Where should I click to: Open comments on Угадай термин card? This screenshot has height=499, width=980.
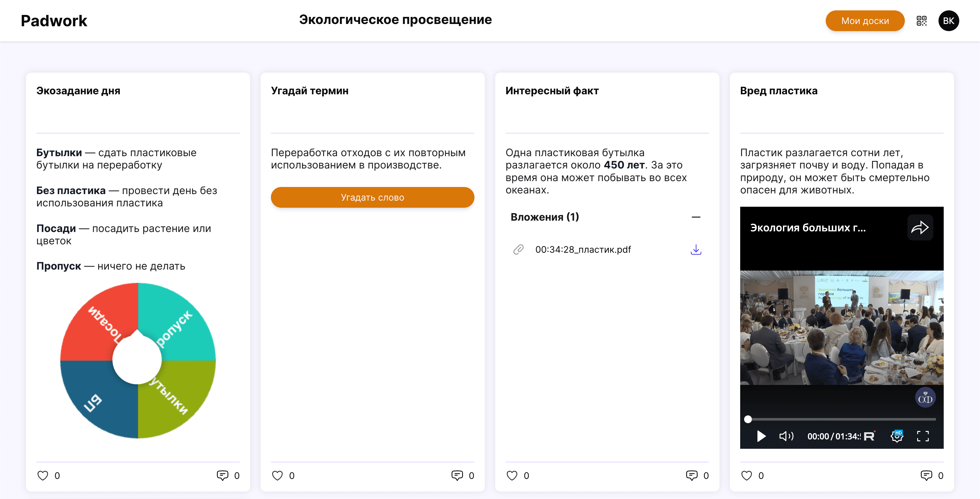click(x=457, y=475)
